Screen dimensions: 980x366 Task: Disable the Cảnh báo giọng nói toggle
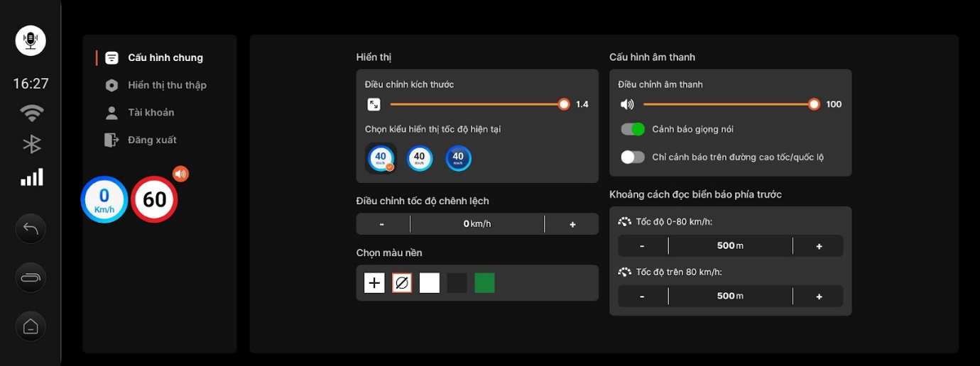(632, 129)
